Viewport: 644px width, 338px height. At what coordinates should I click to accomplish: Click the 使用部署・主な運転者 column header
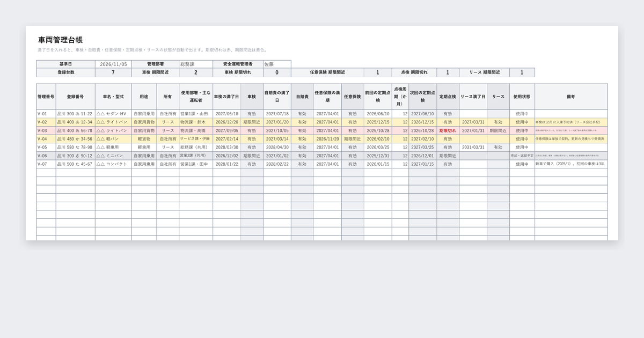[x=196, y=97]
